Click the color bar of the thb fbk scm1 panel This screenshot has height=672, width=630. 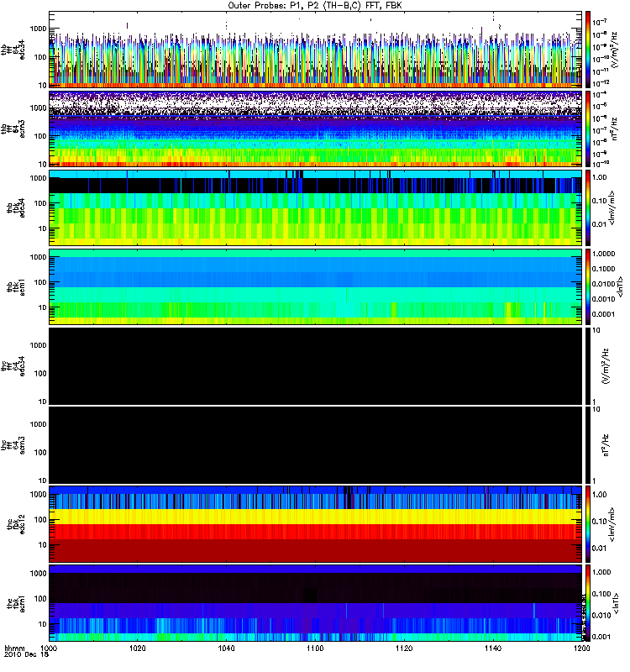click(x=588, y=286)
